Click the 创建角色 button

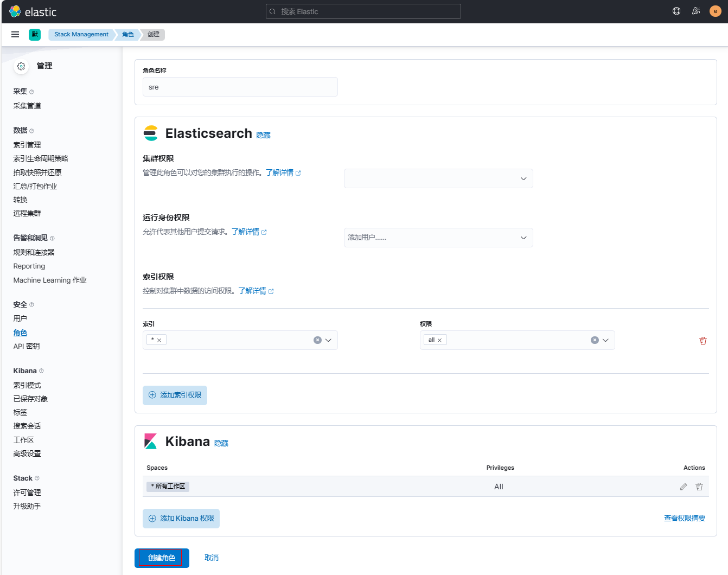coord(162,558)
